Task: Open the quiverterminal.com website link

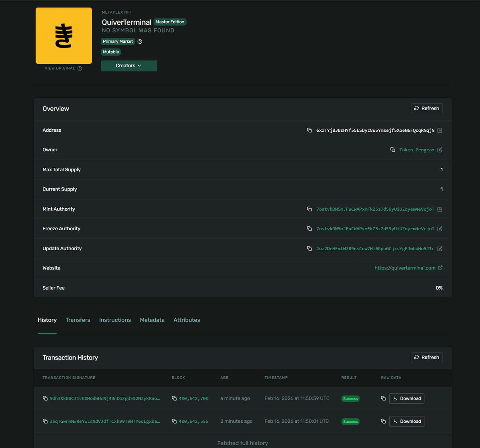Action: click(x=405, y=268)
